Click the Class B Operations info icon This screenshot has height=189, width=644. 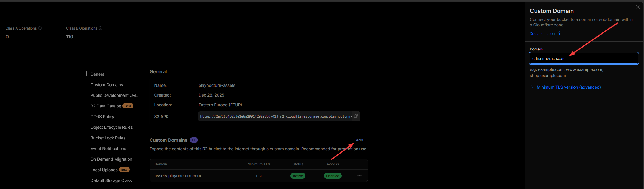point(100,28)
